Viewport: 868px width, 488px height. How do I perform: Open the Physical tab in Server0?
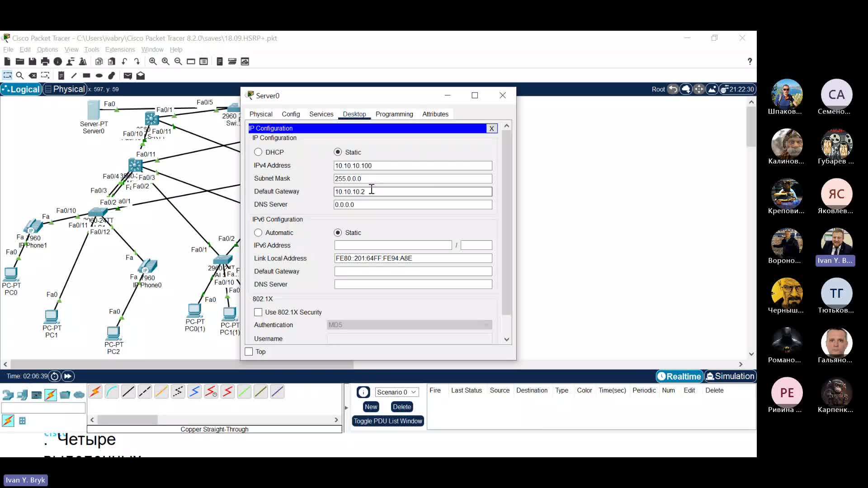point(261,114)
